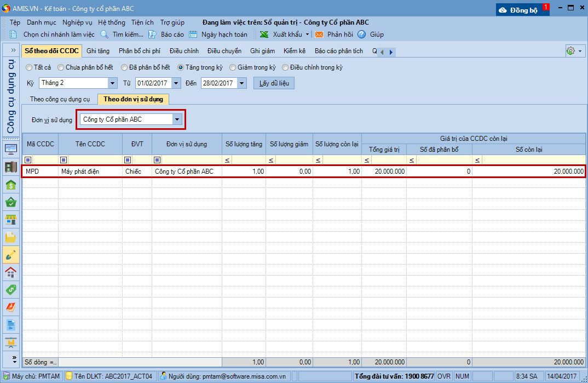The width and height of the screenshot is (588, 383).
Task: Open the Đến date picker dropdown
Action: pyautogui.click(x=242, y=83)
